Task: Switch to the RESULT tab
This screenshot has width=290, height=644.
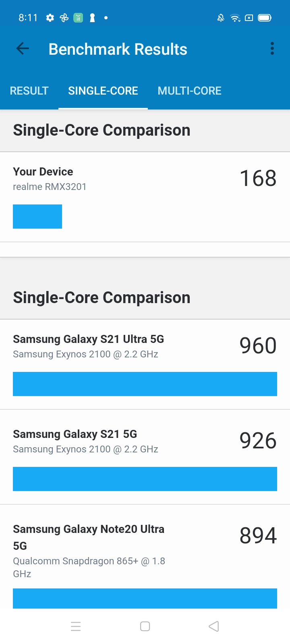Action: tap(29, 91)
